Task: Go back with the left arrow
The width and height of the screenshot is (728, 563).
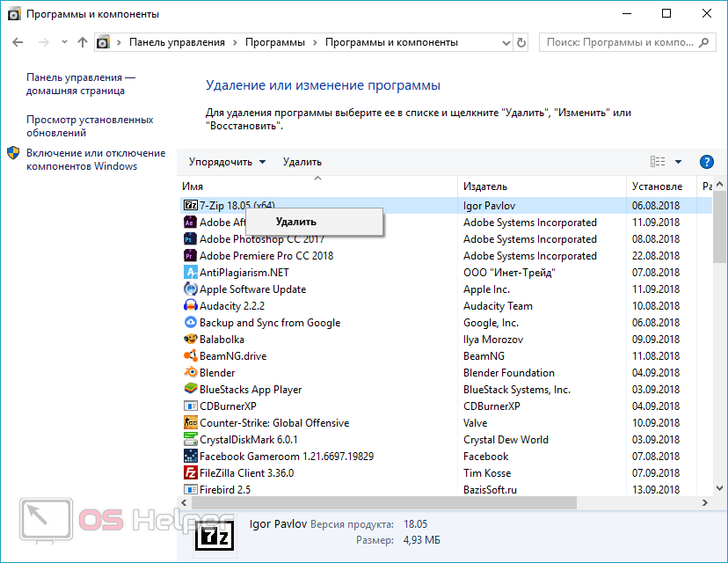Action: pyautogui.click(x=18, y=42)
